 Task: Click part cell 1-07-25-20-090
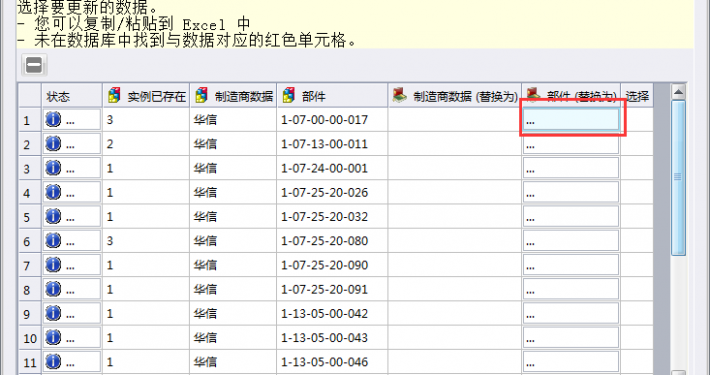332,265
